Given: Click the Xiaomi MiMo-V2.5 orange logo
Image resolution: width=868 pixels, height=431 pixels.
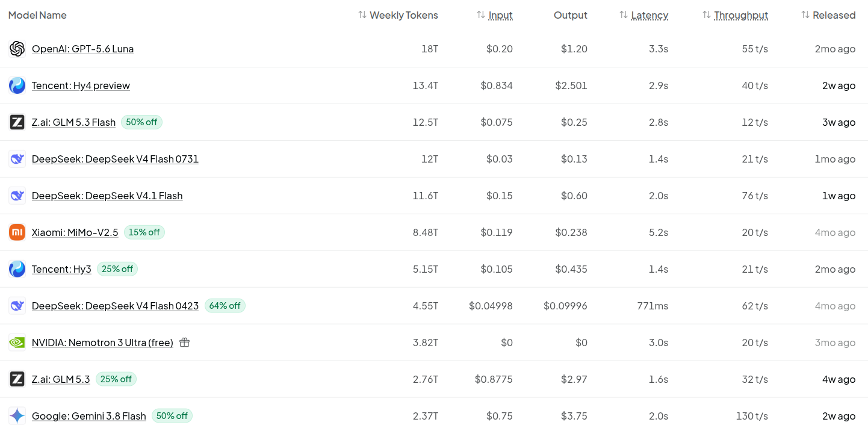Looking at the screenshot, I should (x=17, y=232).
